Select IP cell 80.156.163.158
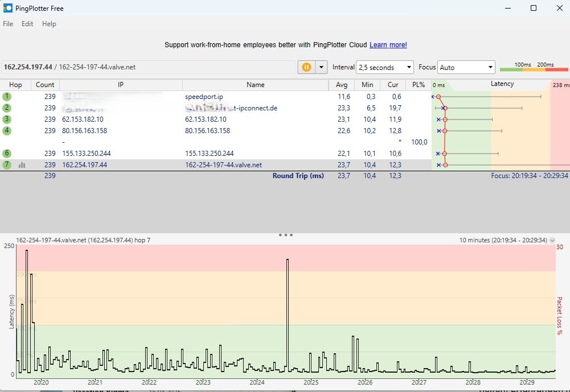 [x=84, y=130]
